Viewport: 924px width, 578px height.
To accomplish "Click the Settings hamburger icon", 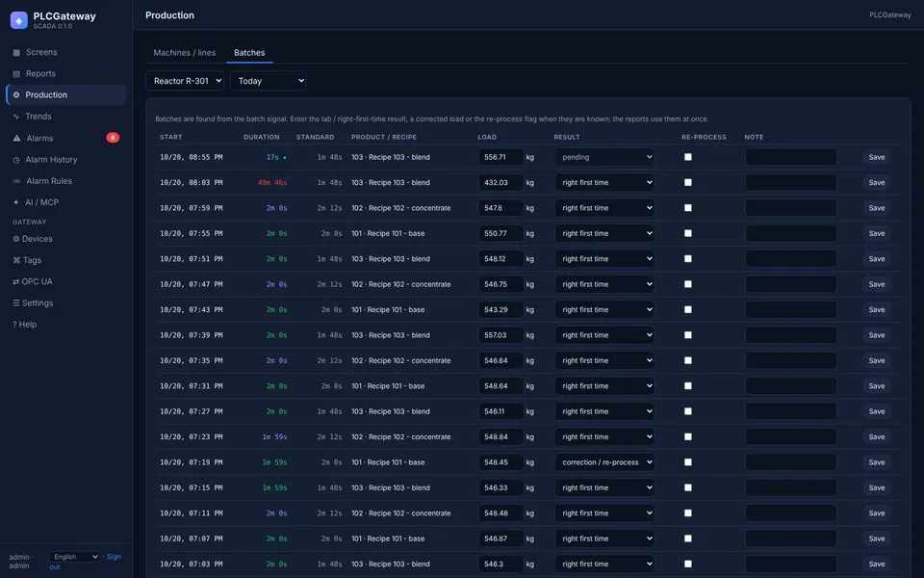I will tap(16, 303).
